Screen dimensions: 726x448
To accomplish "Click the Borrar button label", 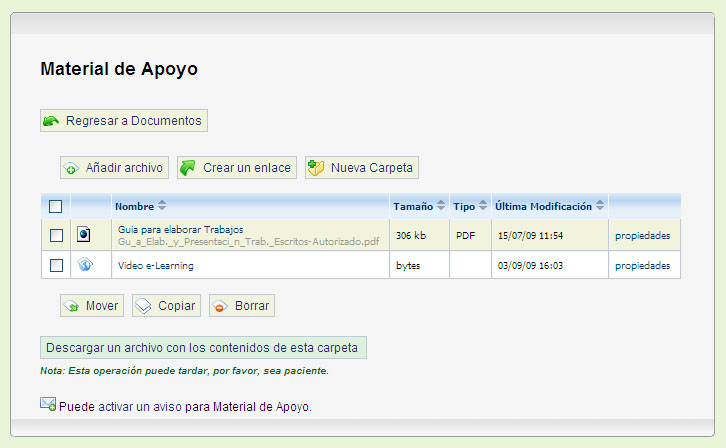I will coord(252,306).
